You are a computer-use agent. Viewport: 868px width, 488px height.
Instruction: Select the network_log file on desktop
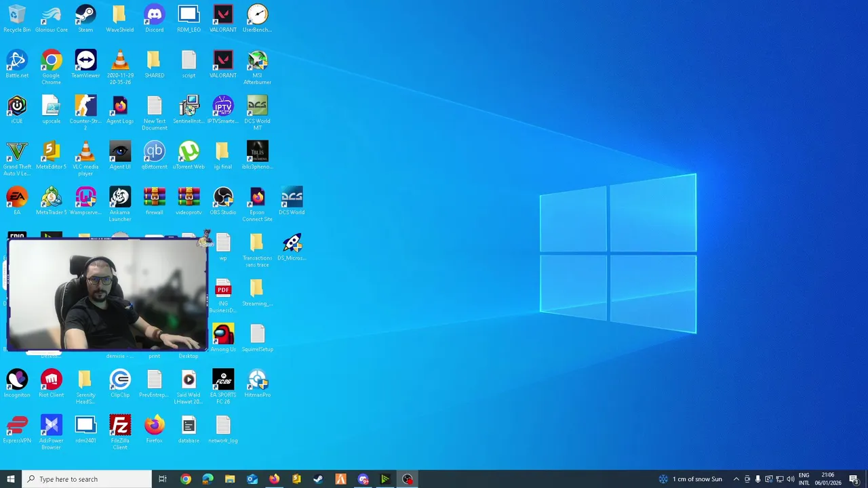click(x=223, y=428)
